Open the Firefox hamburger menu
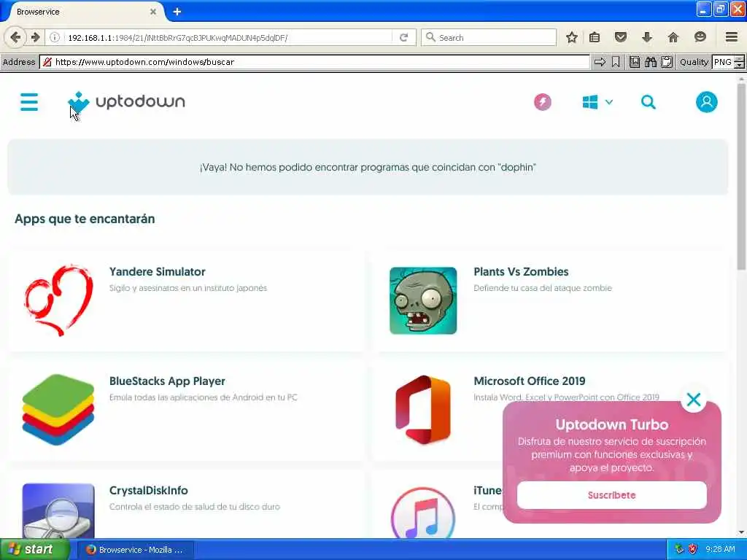Viewport: 747px width, 560px height. (732, 37)
